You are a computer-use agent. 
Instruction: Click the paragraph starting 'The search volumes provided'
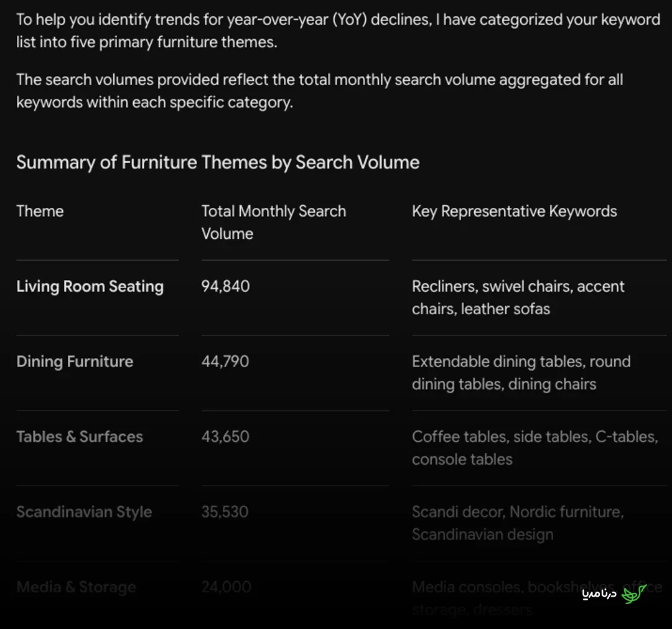click(x=320, y=91)
